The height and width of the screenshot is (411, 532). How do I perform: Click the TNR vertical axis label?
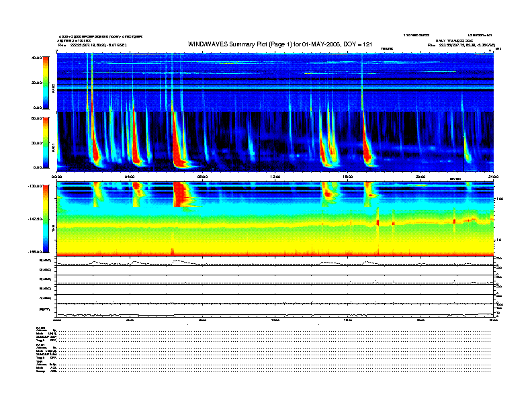tap(53, 229)
